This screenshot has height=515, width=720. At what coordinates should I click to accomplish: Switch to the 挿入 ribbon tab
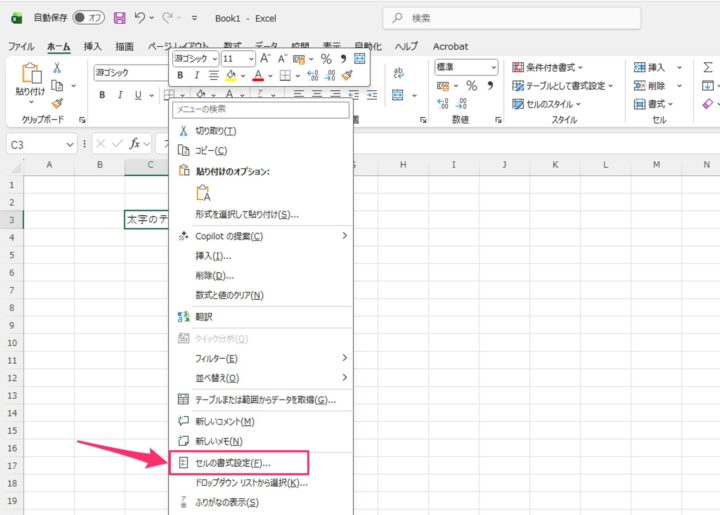(93, 46)
